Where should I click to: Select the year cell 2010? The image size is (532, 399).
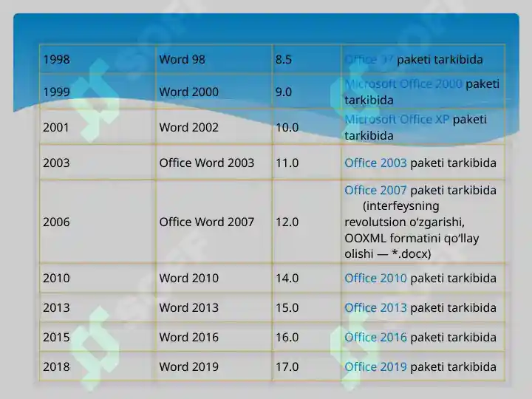(98, 279)
